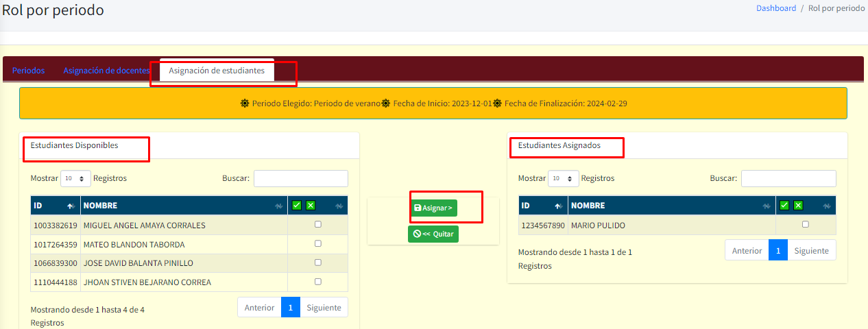
Task: Open Mostrar registros dropdown in Estudiantes Asignados
Action: click(x=564, y=178)
